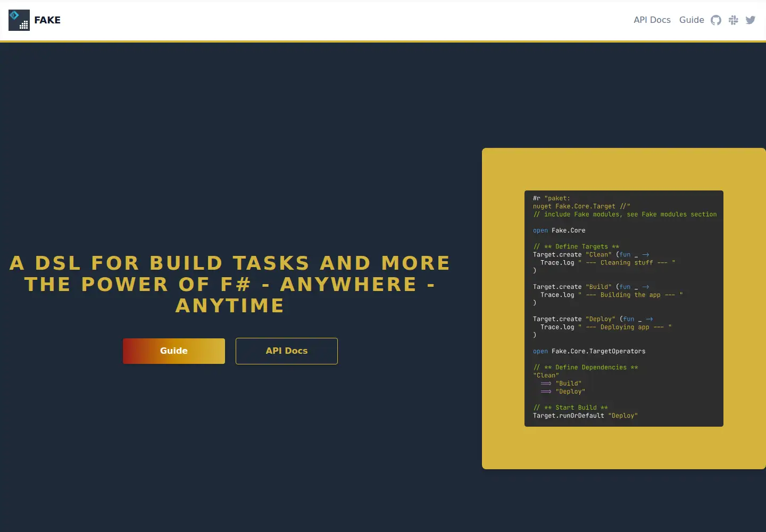Viewport: 766px width, 532px height.
Task: Click the '==> "Build"' dependency line
Action: point(561,384)
